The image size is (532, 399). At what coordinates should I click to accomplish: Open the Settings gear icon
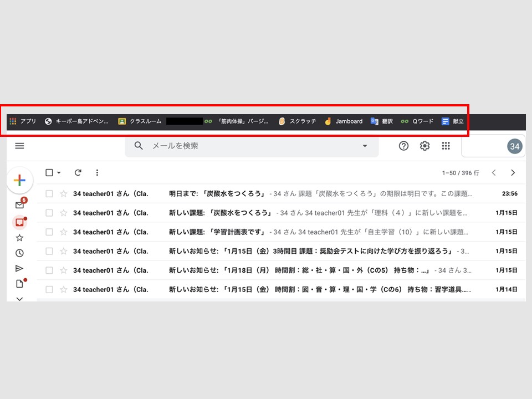point(424,146)
